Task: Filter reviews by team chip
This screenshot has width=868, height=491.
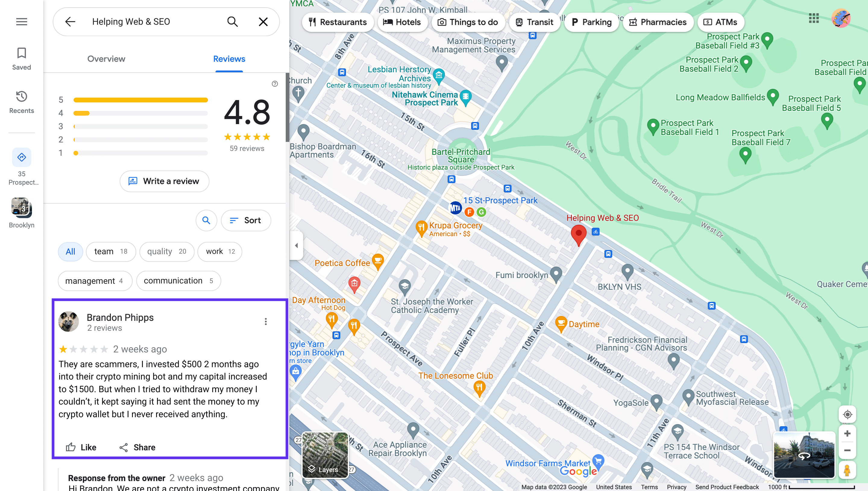Action: tap(111, 252)
